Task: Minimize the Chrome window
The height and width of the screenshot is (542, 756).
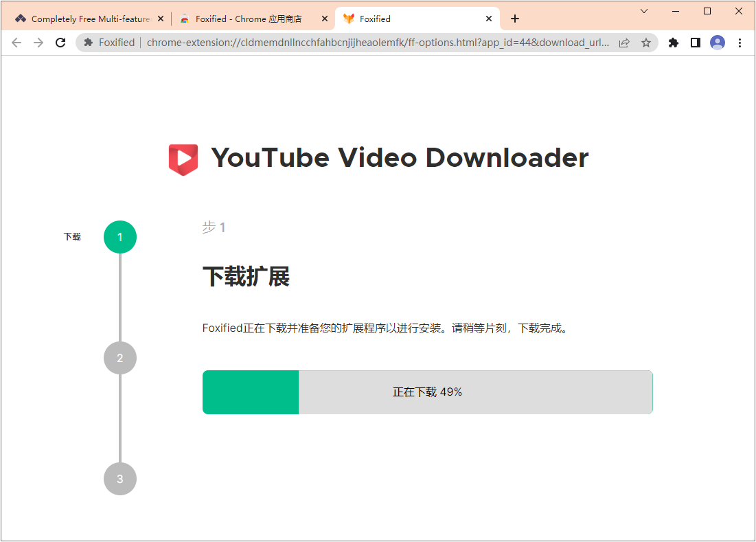Action: point(676,11)
